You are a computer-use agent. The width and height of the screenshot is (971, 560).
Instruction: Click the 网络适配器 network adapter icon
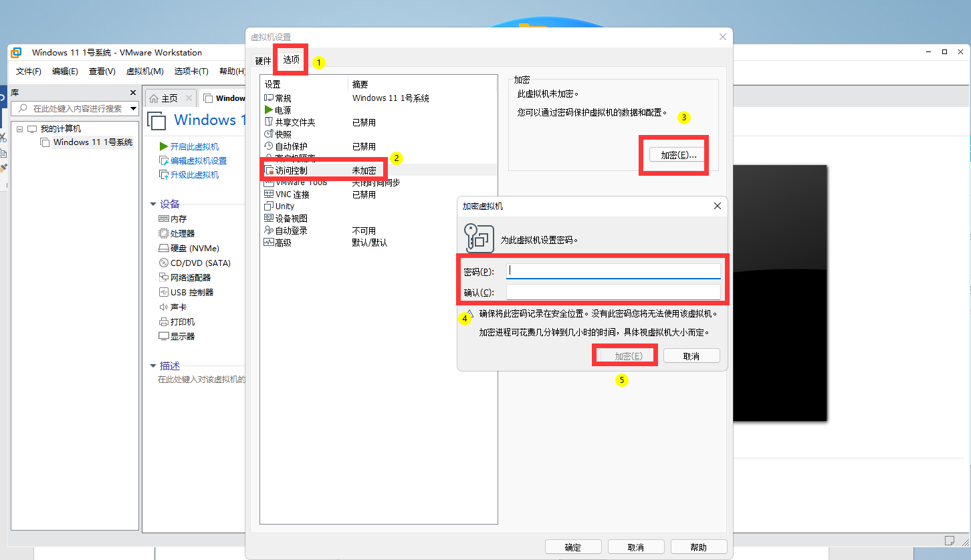point(164,277)
